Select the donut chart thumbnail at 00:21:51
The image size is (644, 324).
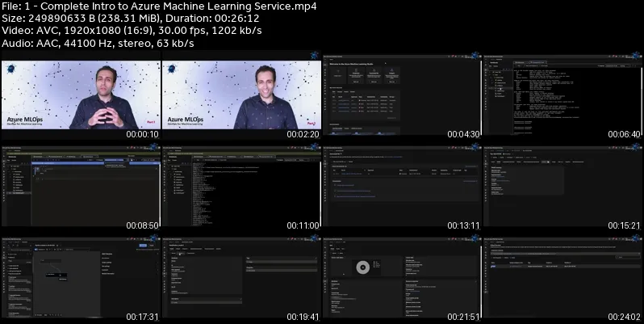(x=403, y=278)
